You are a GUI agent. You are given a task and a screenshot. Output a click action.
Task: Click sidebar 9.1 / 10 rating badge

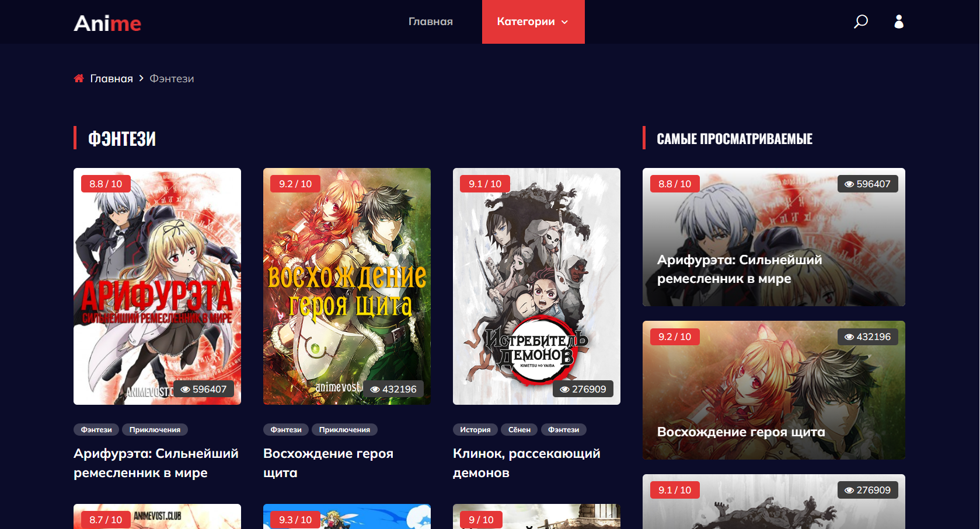click(675, 490)
